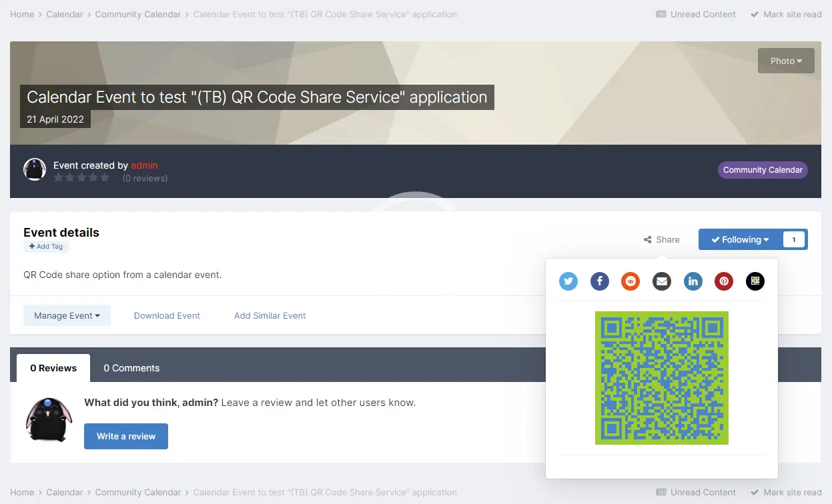Switch to the 0 Comments tab

pyautogui.click(x=131, y=368)
